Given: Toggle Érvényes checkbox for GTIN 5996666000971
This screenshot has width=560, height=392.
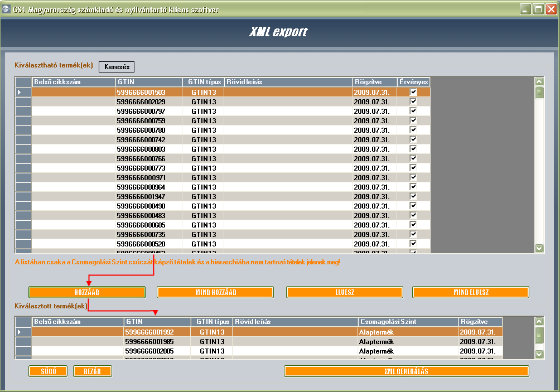Looking at the screenshot, I should (413, 177).
